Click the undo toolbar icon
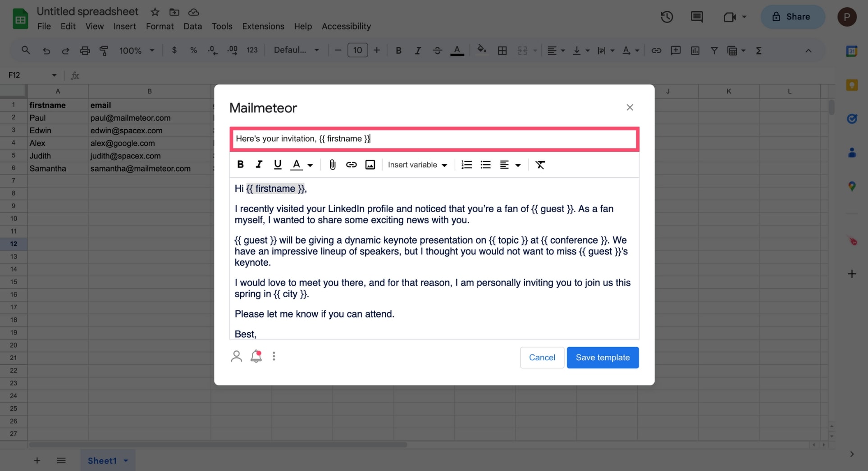The image size is (868, 471). pyautogui.click(x=46, y=50)
